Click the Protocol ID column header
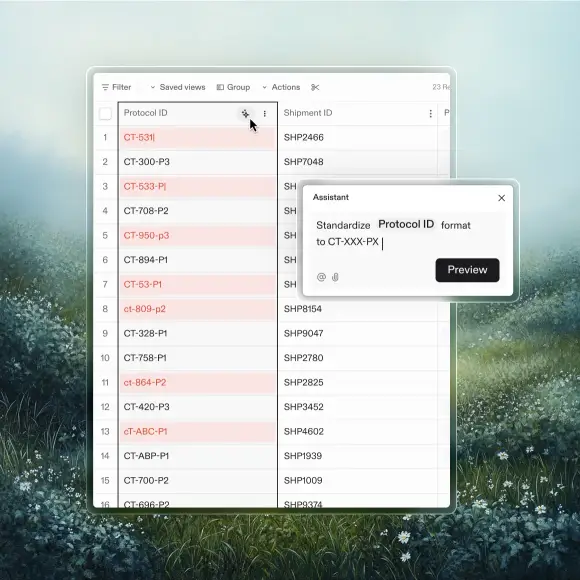Viewport: 580px width, 580px height. 198,113
